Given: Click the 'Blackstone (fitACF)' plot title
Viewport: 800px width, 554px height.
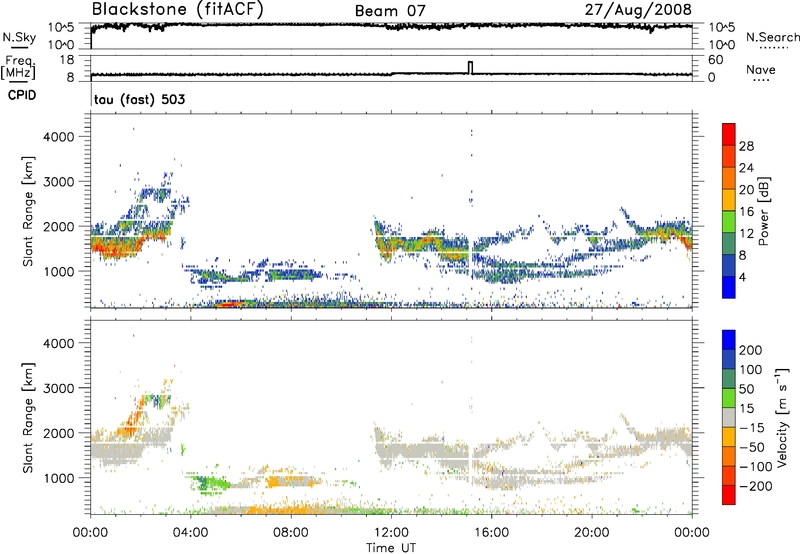Looking at the screenshot, I should [178, 9].
